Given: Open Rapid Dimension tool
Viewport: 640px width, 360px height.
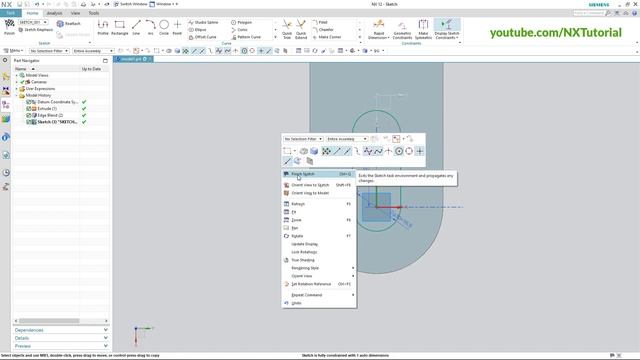Looking at the screenshot, I should 378,29.
